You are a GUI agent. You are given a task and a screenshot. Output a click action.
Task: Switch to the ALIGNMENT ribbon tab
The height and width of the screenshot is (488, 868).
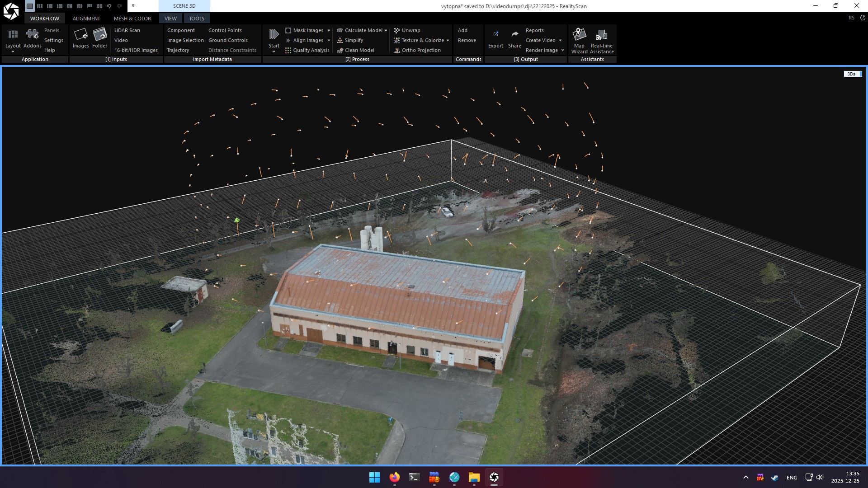(86, 19)
